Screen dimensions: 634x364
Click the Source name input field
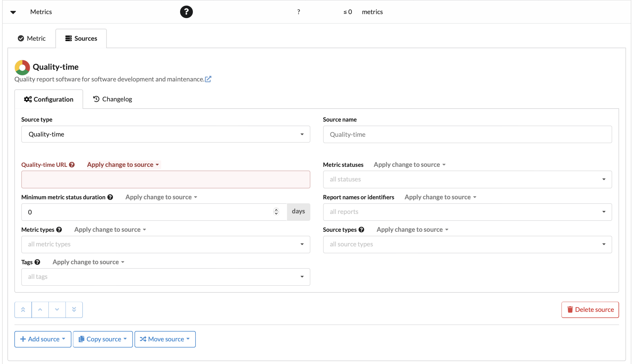click(468, 135)
